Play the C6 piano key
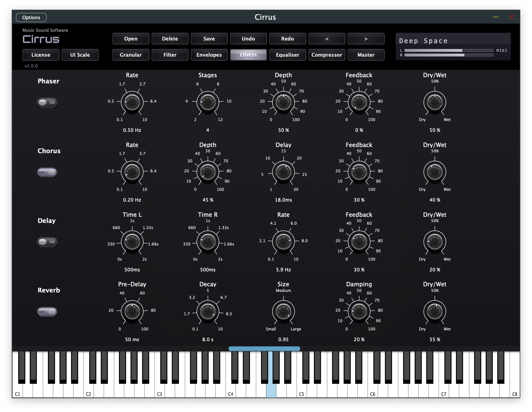The image size is (532, 412). click(x=373, y=391)
